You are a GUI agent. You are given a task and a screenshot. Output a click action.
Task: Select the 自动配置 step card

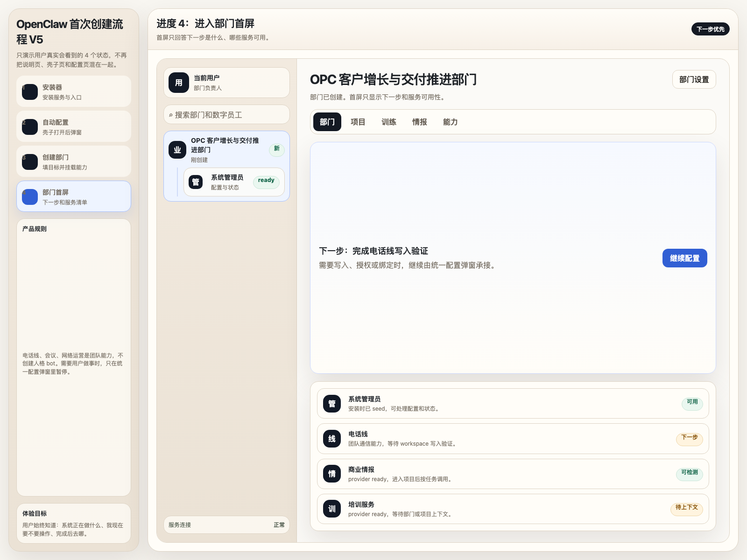(x=74, y=126)
